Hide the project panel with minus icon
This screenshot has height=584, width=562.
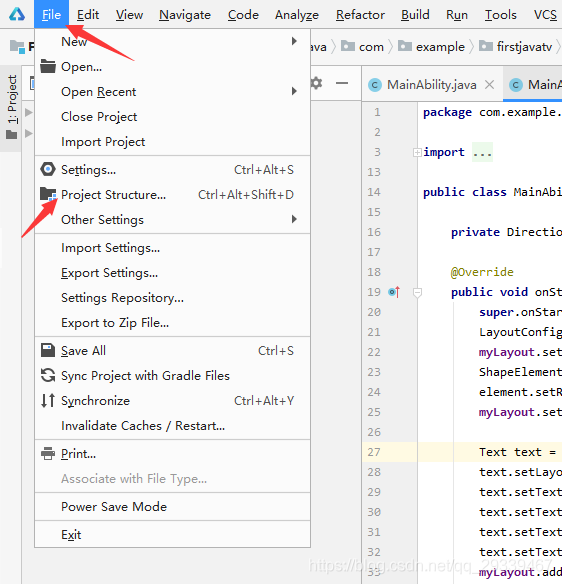point(342,83)
